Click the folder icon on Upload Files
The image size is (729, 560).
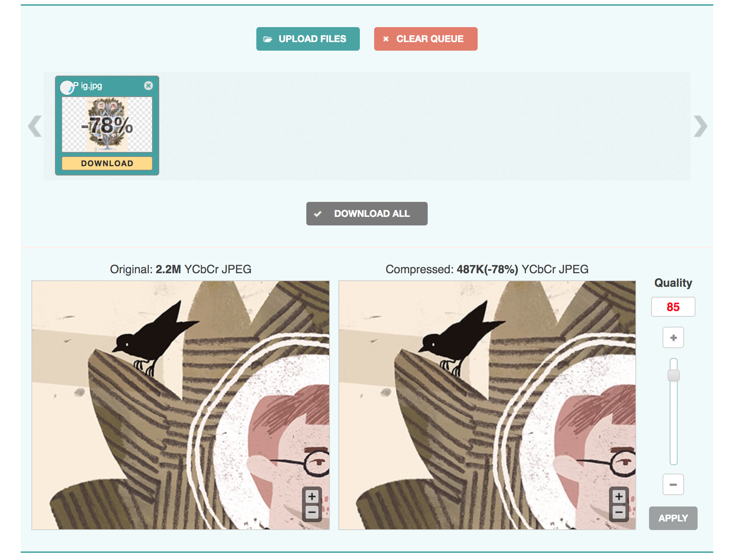point(268,39)
